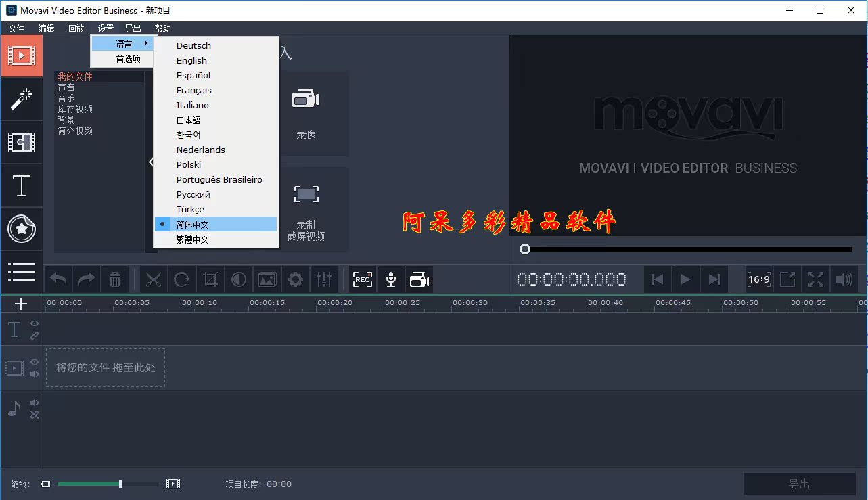The image size is (868, 500).
Task: Open the 帮助 menu
Action: pyautogui.click(x=162, y=28)
